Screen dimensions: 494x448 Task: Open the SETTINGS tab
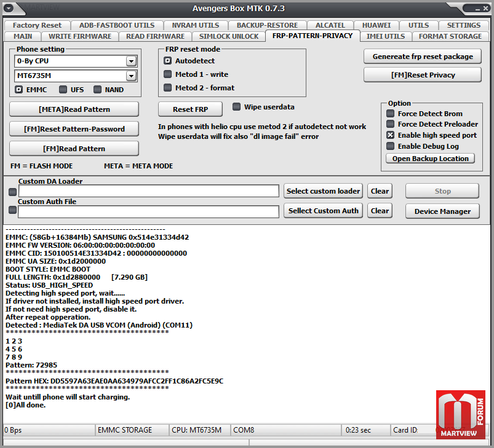tap(464, 25)
